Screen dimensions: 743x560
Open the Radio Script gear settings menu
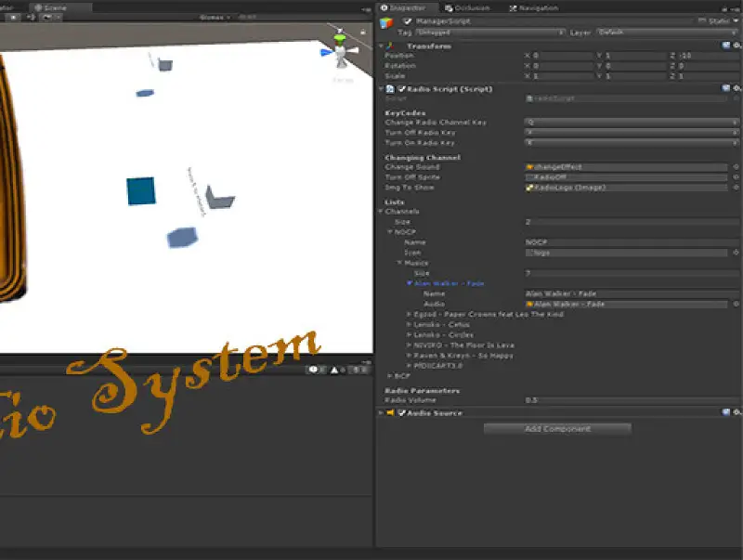click(736, 88)
